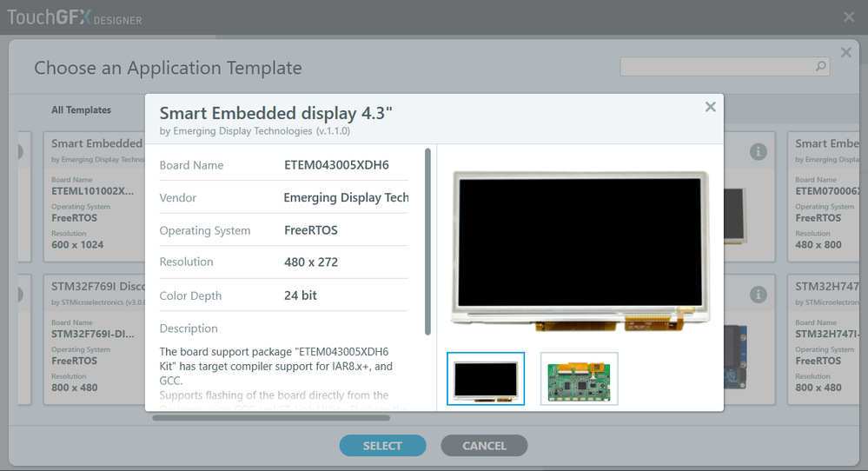Open the All Templates tab
868x471 pixels.
pyautogui.click(x=82, y=109)
